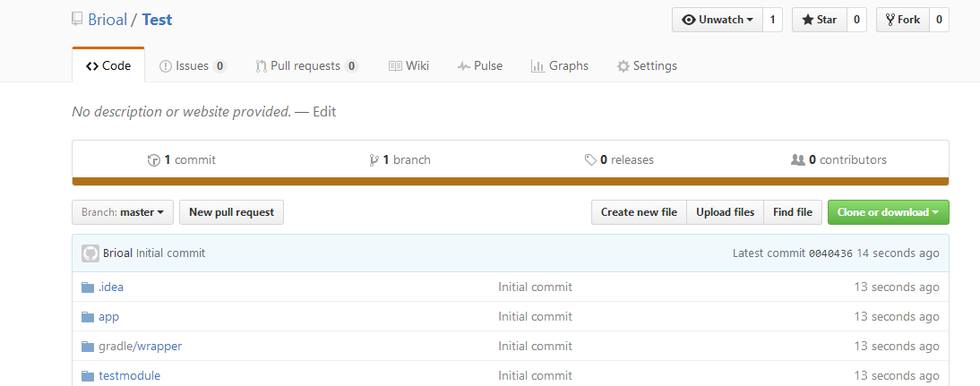Open the Pulse tab
The image size is (980, 386).
tap(479, 65)
